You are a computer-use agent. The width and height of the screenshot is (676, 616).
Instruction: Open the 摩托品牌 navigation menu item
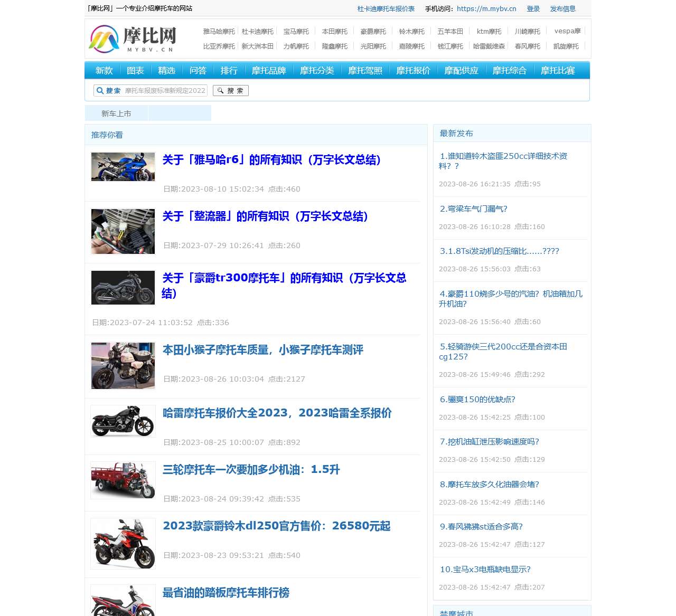[269, 71]
